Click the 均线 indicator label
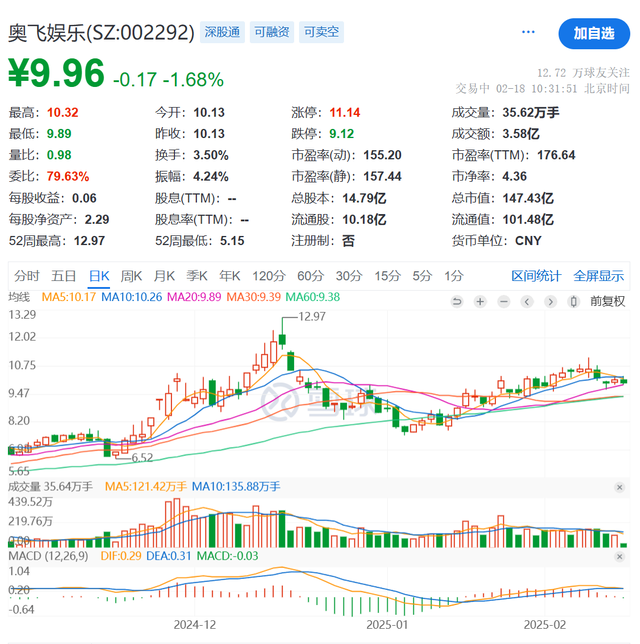 point(19,297)
